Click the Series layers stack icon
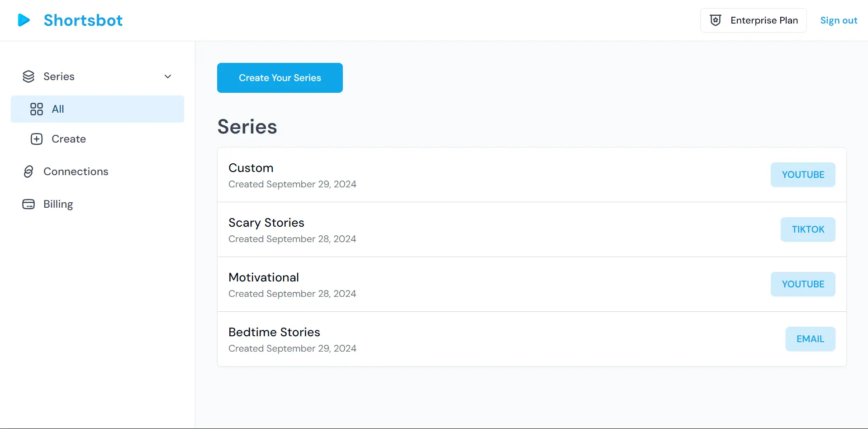868x429 pixels. pyautogui.click(x=28, y=76)
